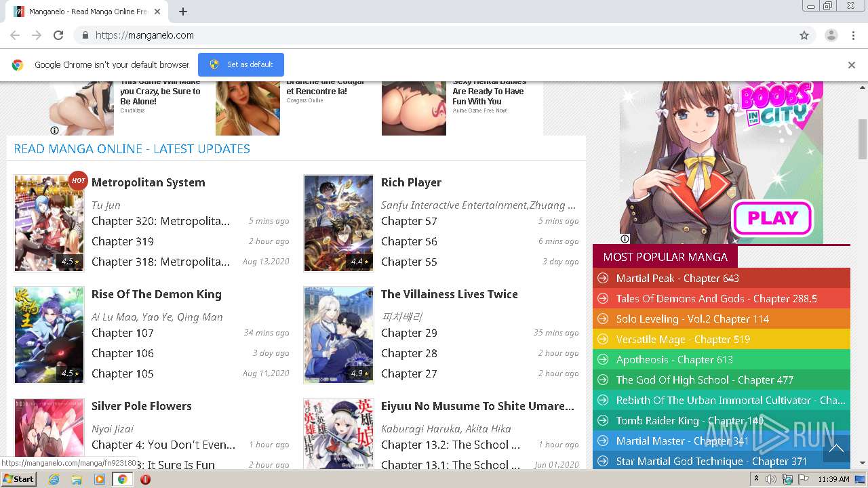
Task: Click arrow icon beside Apotheosis
Action: (602, 360)
